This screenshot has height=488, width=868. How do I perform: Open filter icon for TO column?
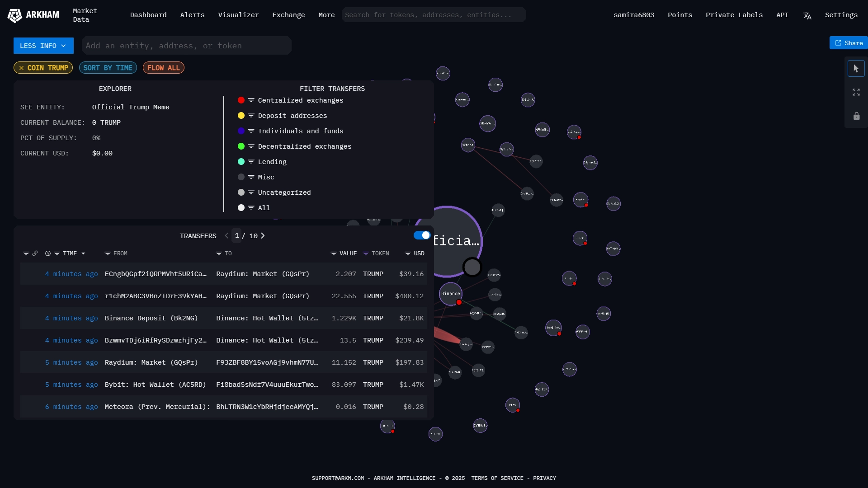(219, 254)
